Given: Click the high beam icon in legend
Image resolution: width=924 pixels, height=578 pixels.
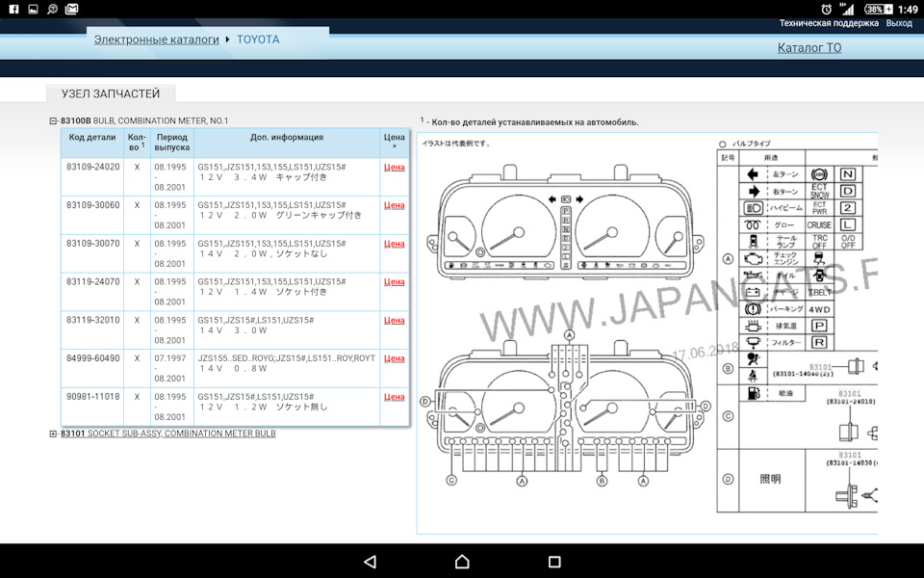Looking at the screenshot, I should pos(754,208).
